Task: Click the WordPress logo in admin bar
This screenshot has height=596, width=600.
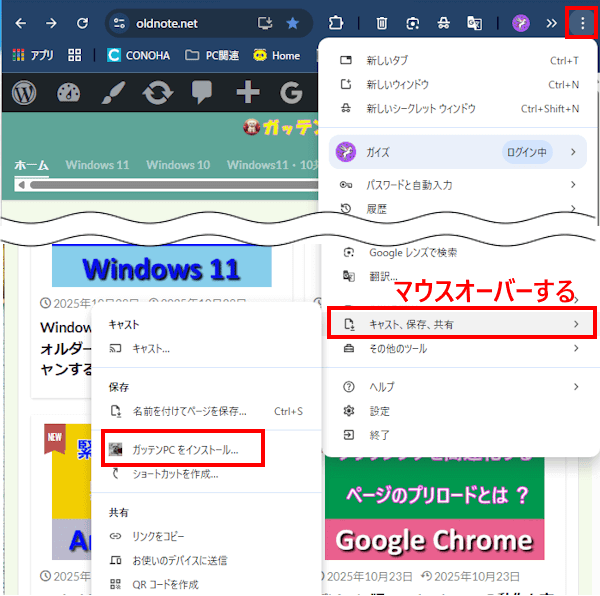Action: pyautogui.click(x=24, y=93)
